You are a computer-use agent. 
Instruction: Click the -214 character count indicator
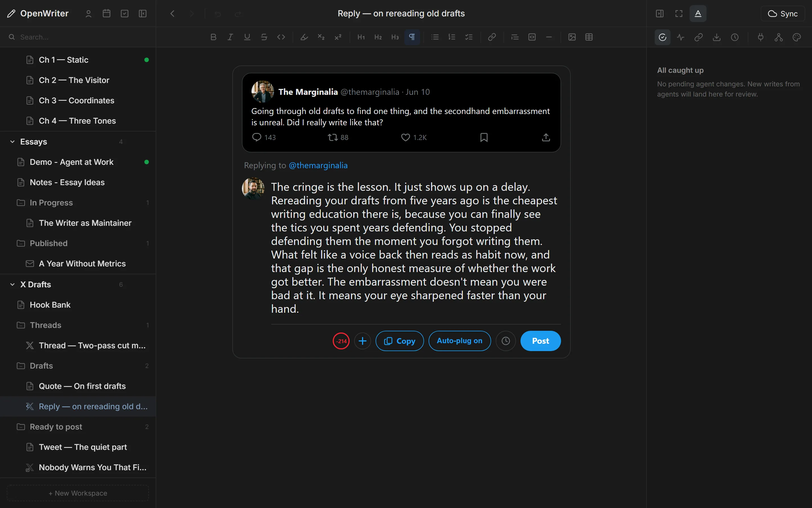pos(341,341)
